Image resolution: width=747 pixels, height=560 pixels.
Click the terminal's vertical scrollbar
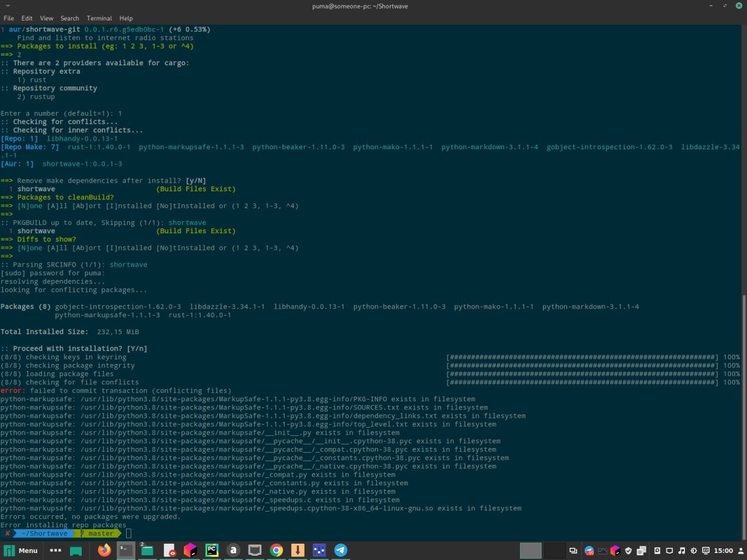[744, 417]
